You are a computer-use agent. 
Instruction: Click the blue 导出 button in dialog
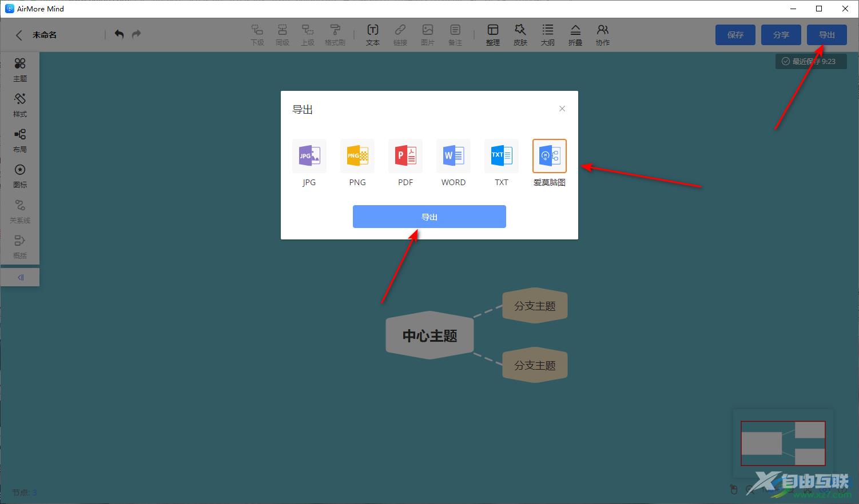pyautogui.click(x=429, y=217)
